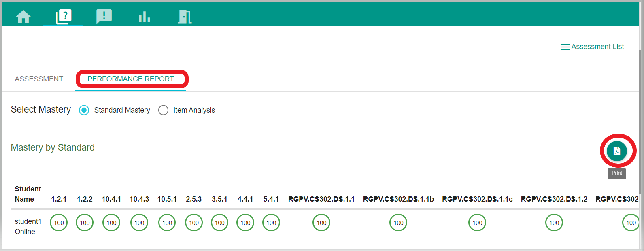Open the bar chart reports icon

pyautogui.click(x=144, y=17)
